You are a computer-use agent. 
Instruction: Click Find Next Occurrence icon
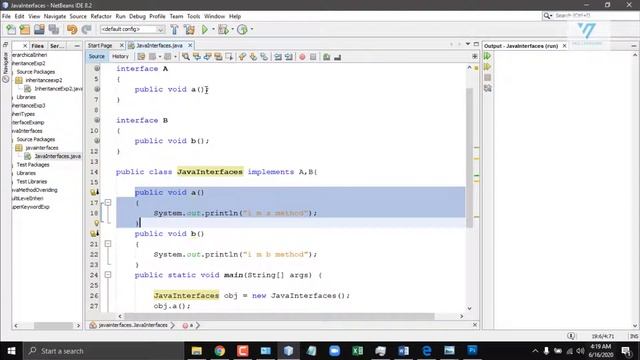[x=207, y=57]
